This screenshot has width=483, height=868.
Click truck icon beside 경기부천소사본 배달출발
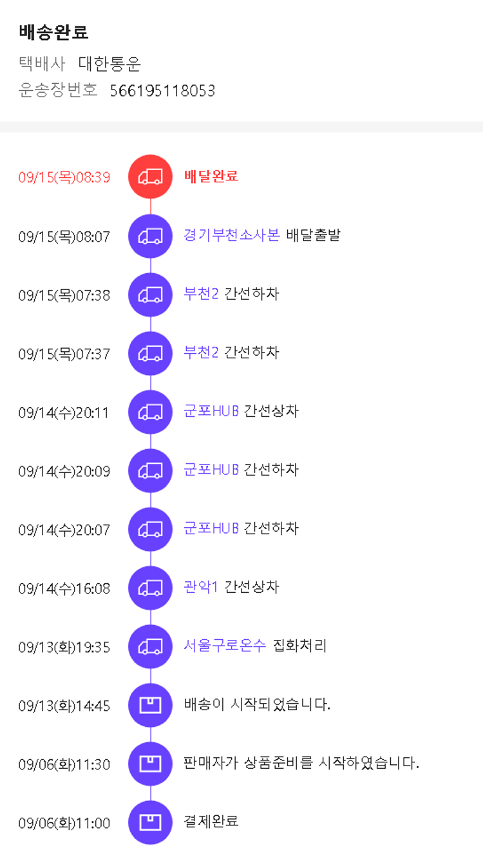(x=150, y=236)
